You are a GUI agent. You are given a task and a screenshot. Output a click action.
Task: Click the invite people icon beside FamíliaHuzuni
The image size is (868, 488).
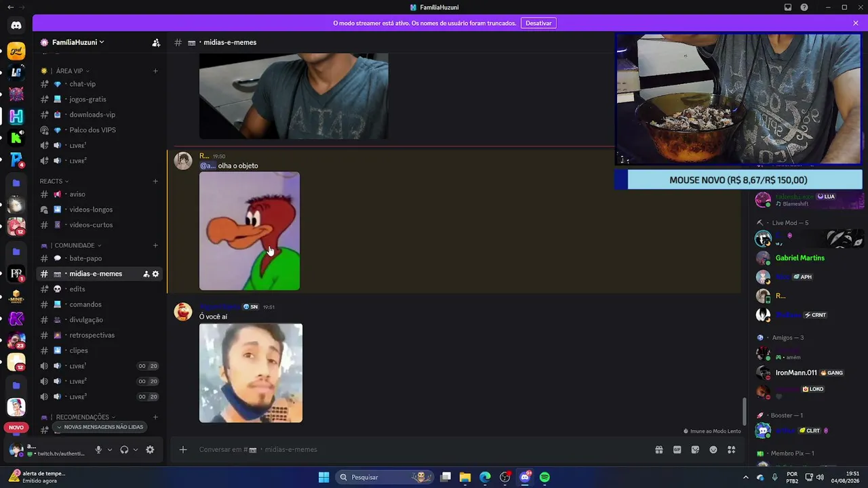click(156, 42)
